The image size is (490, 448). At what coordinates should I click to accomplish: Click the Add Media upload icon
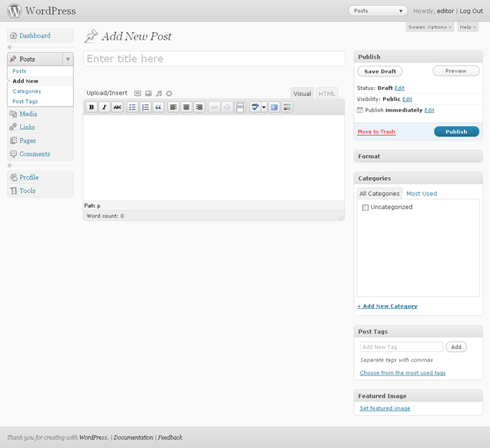coord(169,93)
